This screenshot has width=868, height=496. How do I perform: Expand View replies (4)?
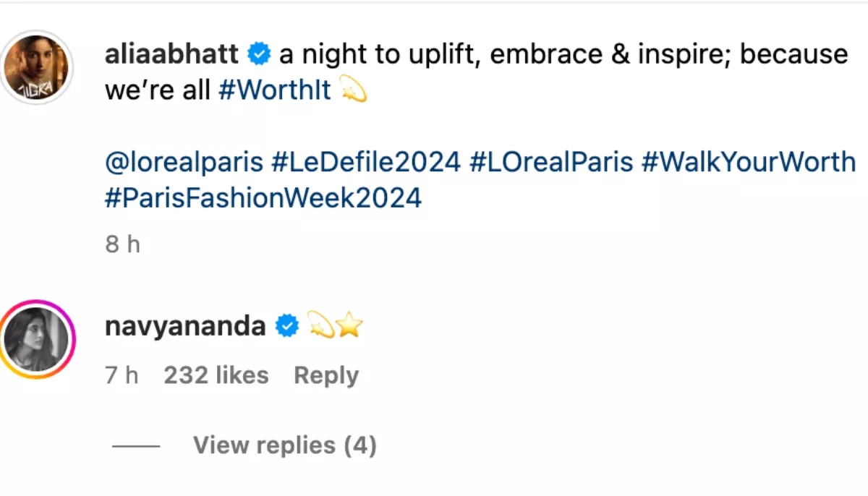[284, 445]
